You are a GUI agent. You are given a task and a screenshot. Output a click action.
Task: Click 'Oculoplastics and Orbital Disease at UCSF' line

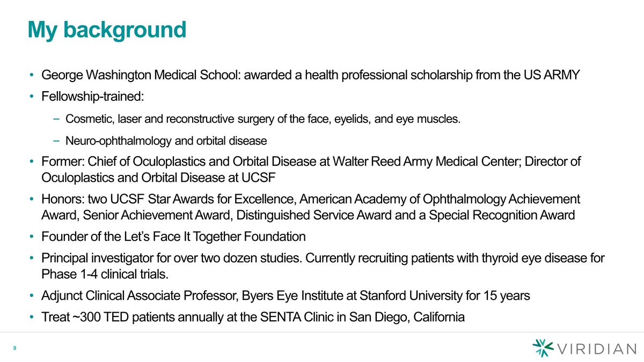158,178
